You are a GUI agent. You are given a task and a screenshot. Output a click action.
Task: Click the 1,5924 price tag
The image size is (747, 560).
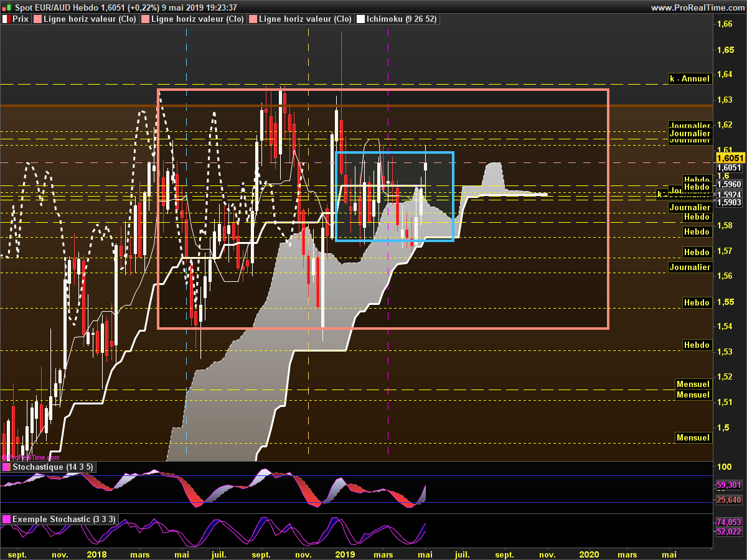click(x=728, y=194)
